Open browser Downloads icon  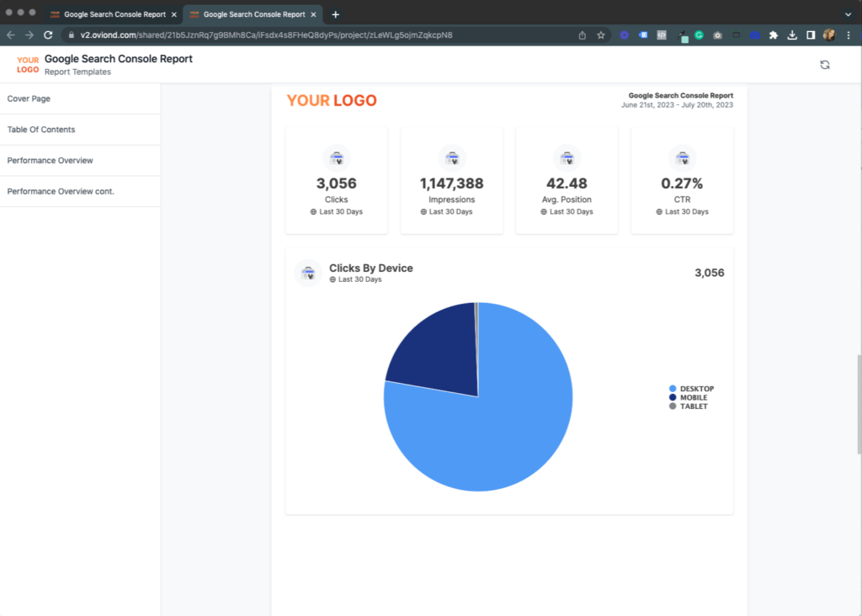pyautogui.click(x=792, y=35)
